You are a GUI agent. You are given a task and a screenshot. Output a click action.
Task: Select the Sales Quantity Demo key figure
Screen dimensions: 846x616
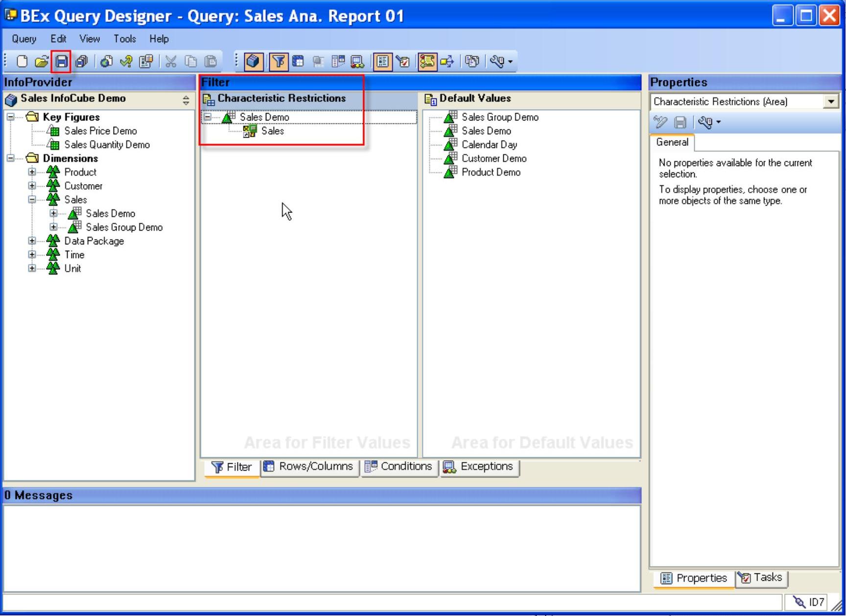tap(107, 144)
